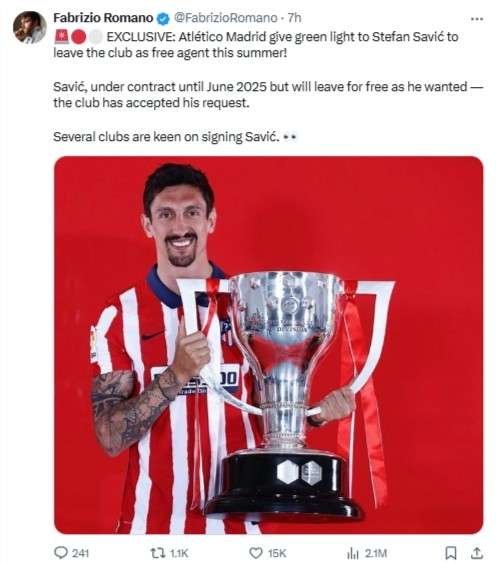Screen dimensions: 496x565
Task: Click the 2.1M views count
Action: (376, 553)
